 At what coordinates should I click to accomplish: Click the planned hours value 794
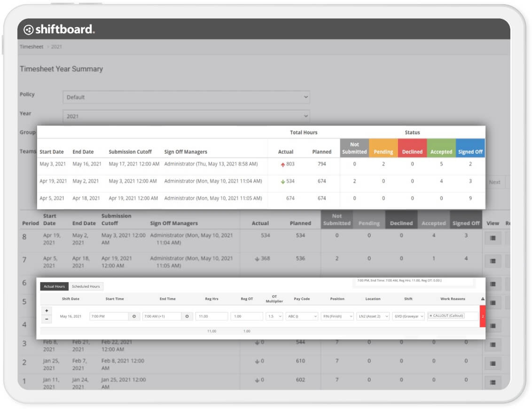321,164
